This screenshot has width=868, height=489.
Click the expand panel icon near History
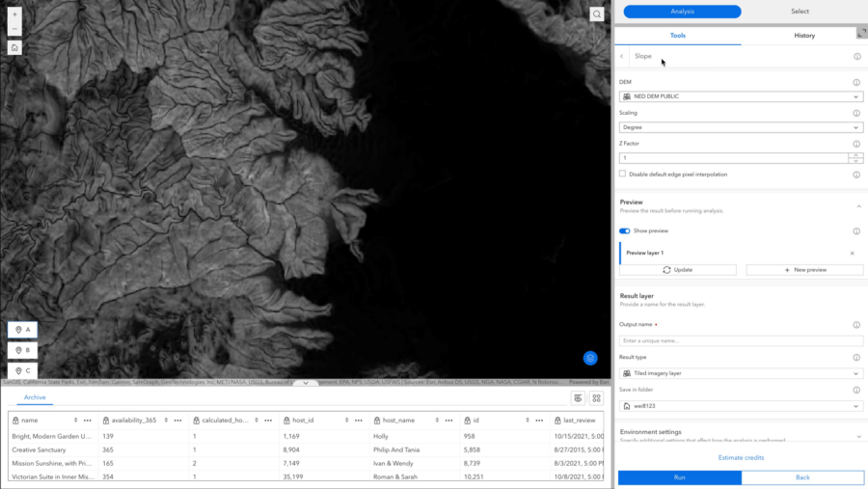click(x=861, y=34)
